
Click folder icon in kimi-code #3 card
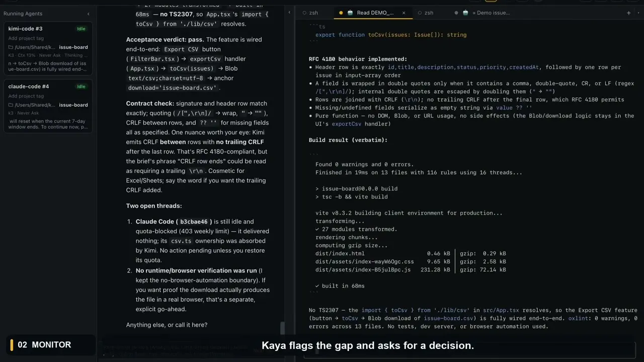[11, 47]
